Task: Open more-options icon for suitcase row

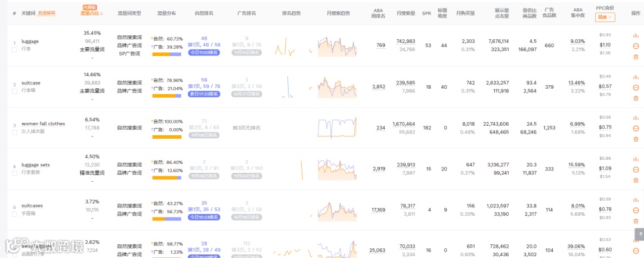Action: click(636, 88)
